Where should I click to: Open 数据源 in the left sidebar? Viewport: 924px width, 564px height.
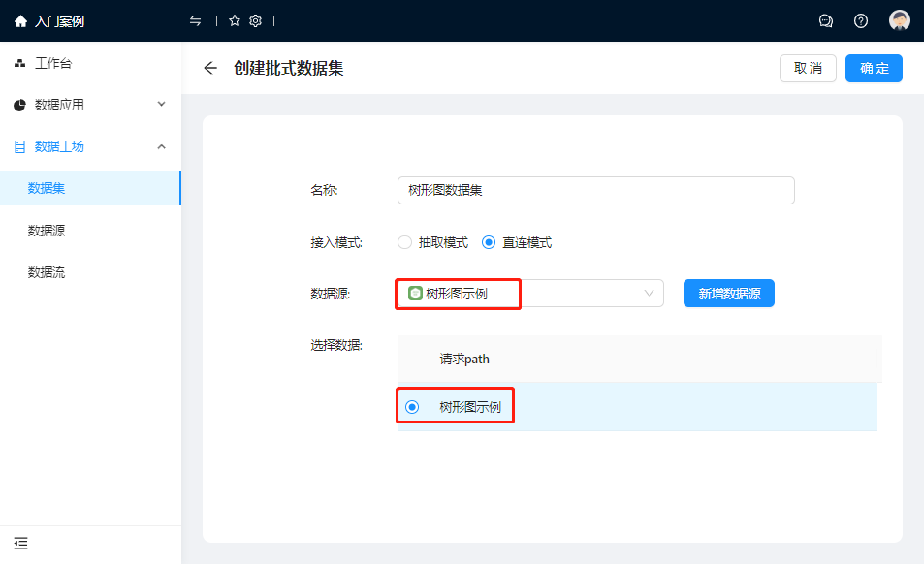click(x=47, y=231)
